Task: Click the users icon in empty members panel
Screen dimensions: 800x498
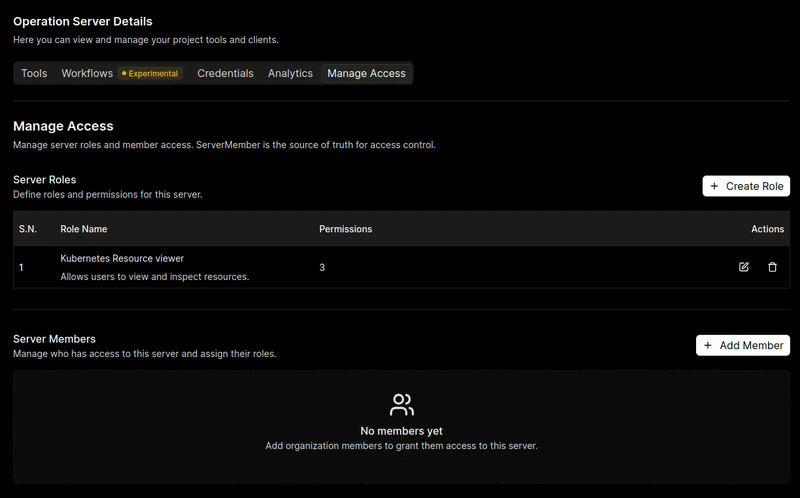Action: (401, 405)
